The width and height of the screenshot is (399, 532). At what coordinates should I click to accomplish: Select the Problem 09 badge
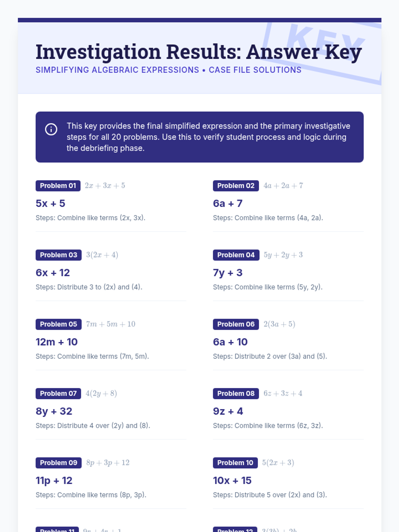[x=59, y=463]
